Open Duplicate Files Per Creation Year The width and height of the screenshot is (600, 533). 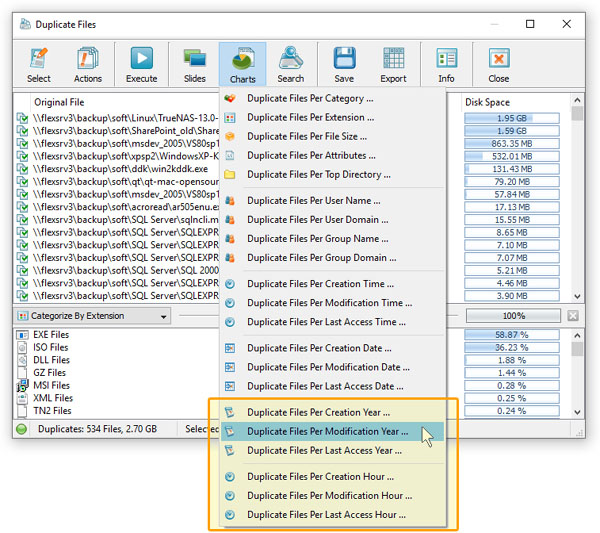point(332,413)
